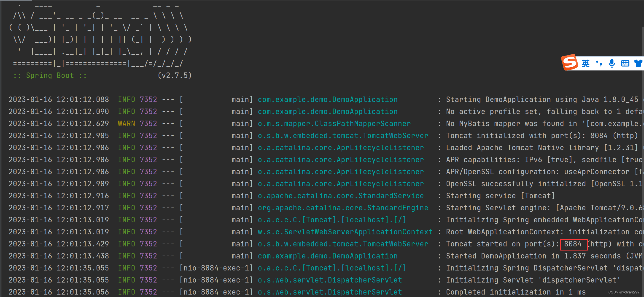Click TomcatWebServer logger in Tomcat initialized line
Screen dimensions: 644x297
[343, 136]
